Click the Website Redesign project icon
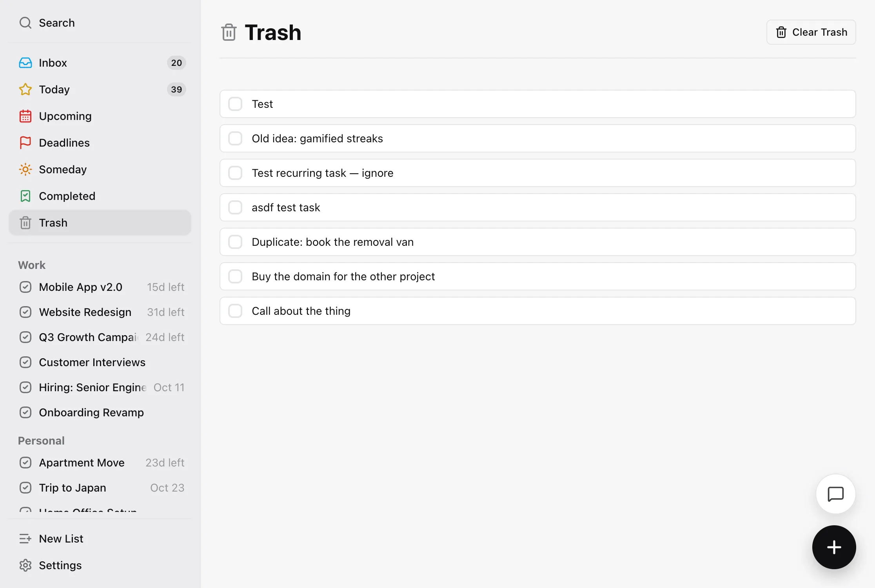Viewport: 875px width, 588px height. click(x=25, y=312)
